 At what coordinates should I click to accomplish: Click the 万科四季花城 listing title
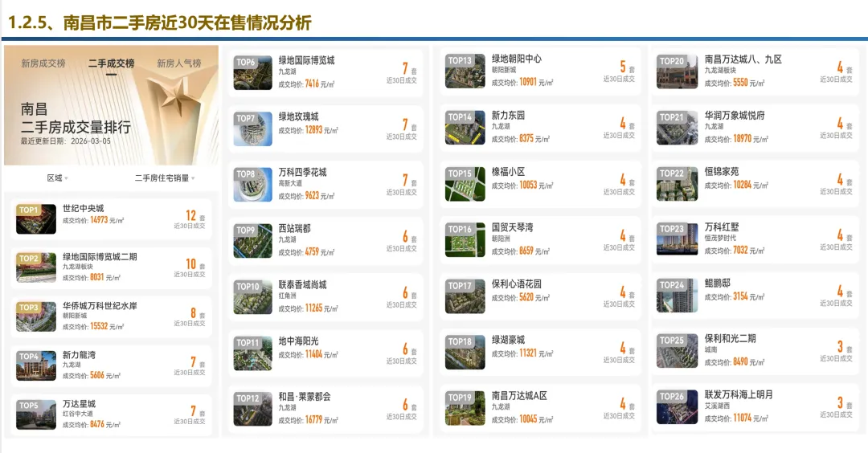pyautogui.click(x=302, y=173)
